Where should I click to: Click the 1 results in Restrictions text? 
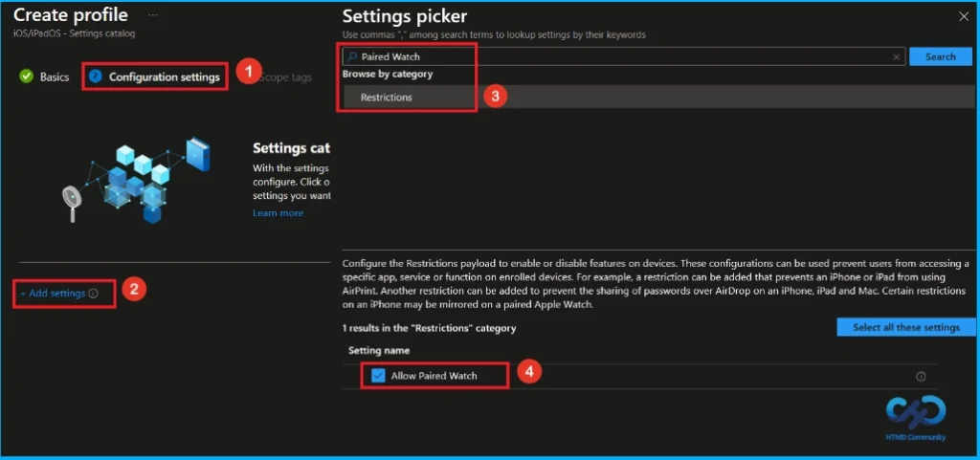coord(429,328)
